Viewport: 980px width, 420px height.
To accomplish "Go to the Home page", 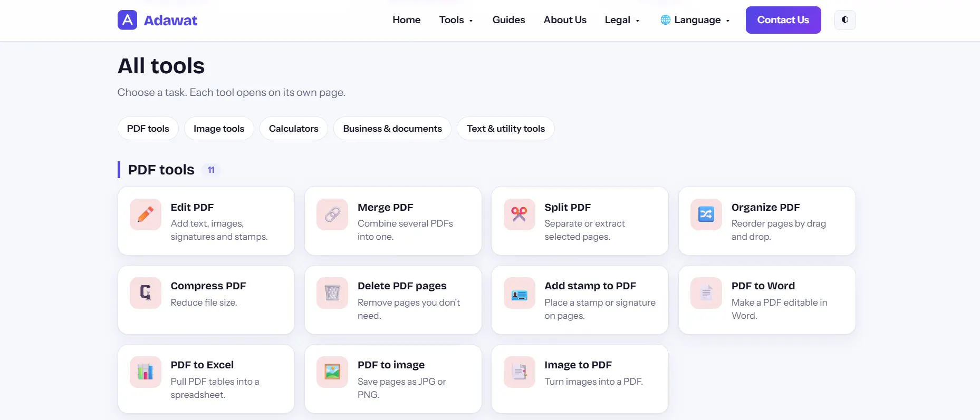I will [x=406, y=20].
